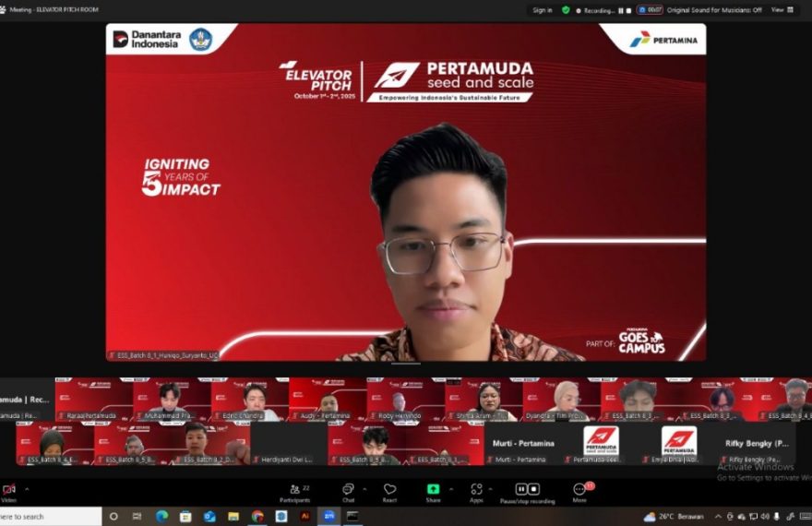The width and height of the screenshot is (812, 526).
Task: Click the green encryption shield icon
Action: pos(566,10)
